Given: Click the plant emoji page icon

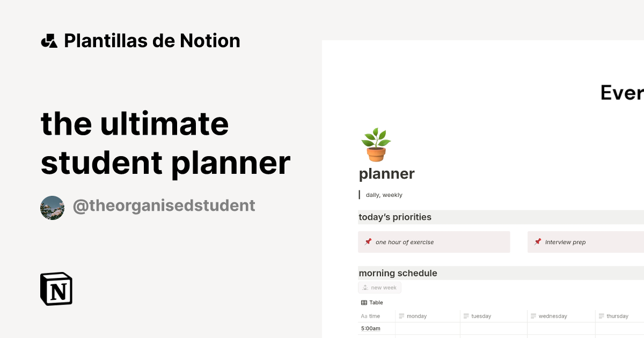Looking at the screenshot, I should 376,144.
